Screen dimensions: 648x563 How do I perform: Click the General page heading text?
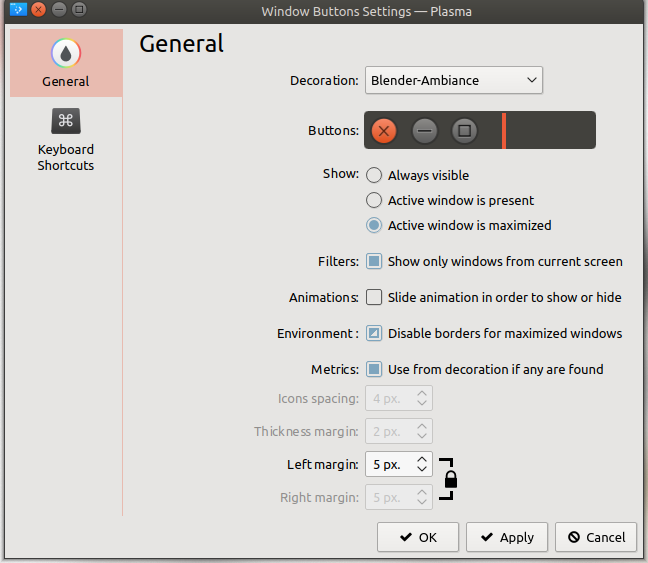point(181,43)
